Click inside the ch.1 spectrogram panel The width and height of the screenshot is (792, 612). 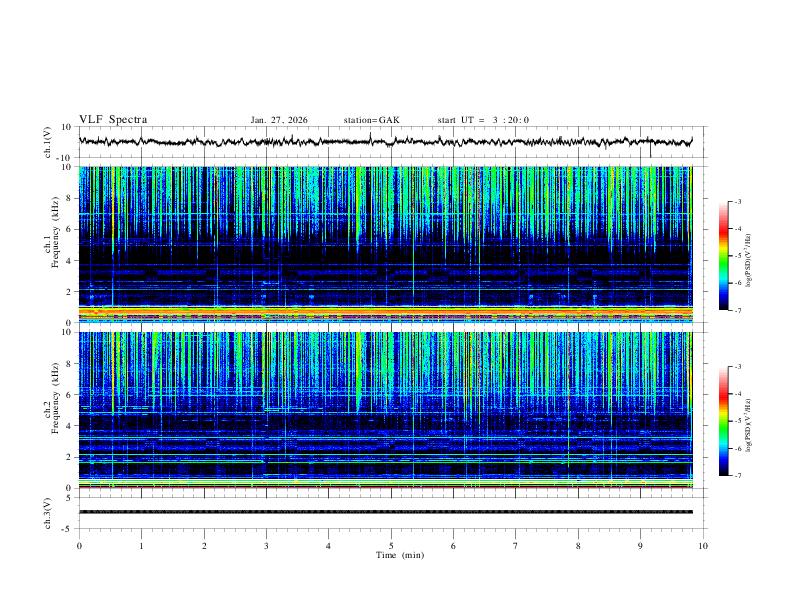tap(386, 244)
